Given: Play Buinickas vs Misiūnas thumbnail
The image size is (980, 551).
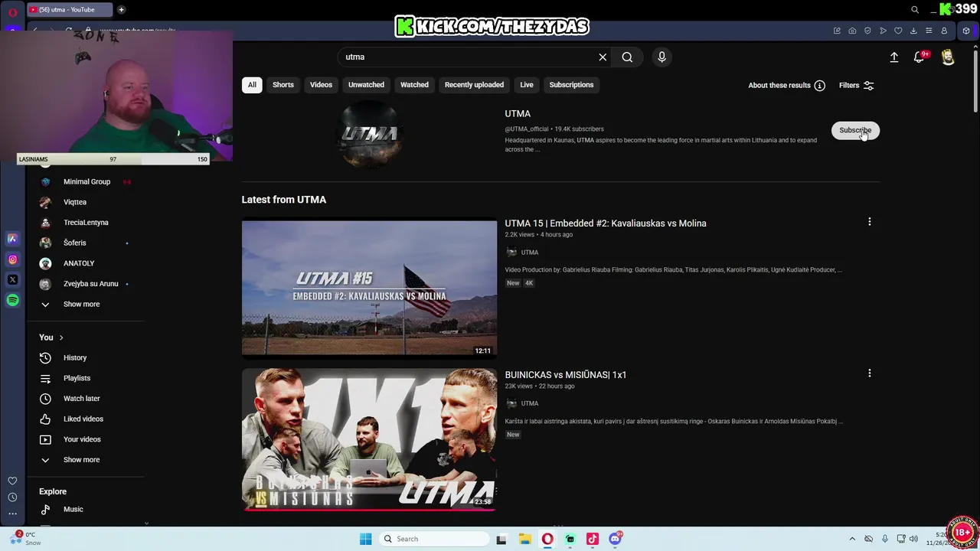Looking at the screenshot, I should click(x=369, y=439).
